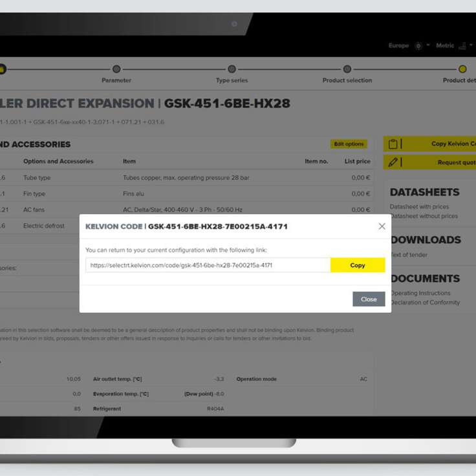Click the Evaporation temp. label
The width and height of the screenshot is (476, 476).
(x=121, y=394)
